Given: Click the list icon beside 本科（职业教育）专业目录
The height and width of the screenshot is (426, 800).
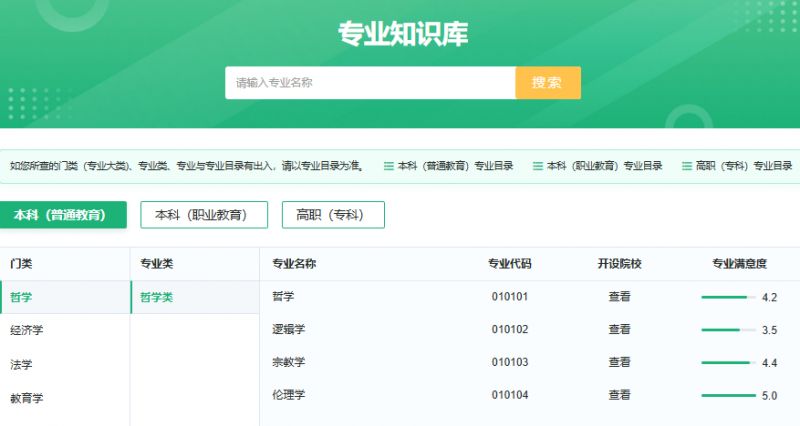Looking at the screenshot, I should tap(538, 166).
